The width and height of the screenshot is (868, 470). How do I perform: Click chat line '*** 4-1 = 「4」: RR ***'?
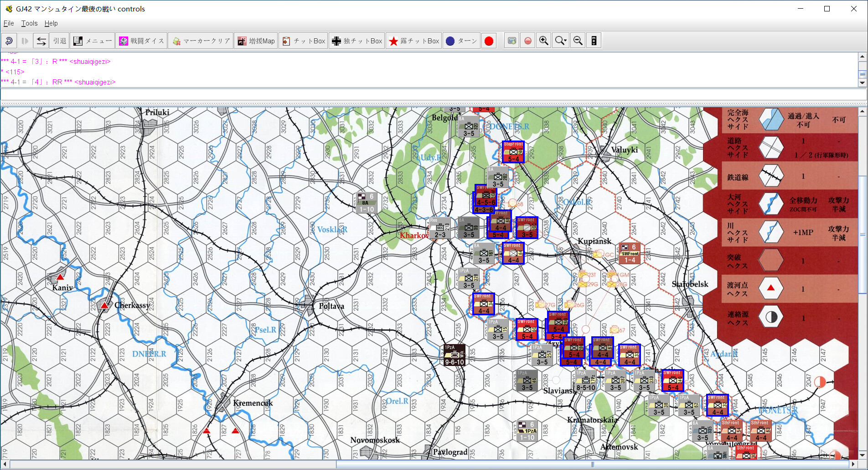click(58, 82)
